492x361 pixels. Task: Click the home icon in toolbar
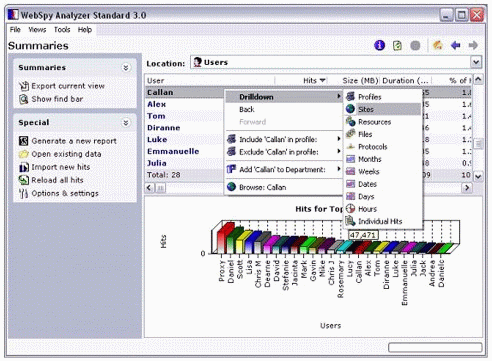coord(437,45)
